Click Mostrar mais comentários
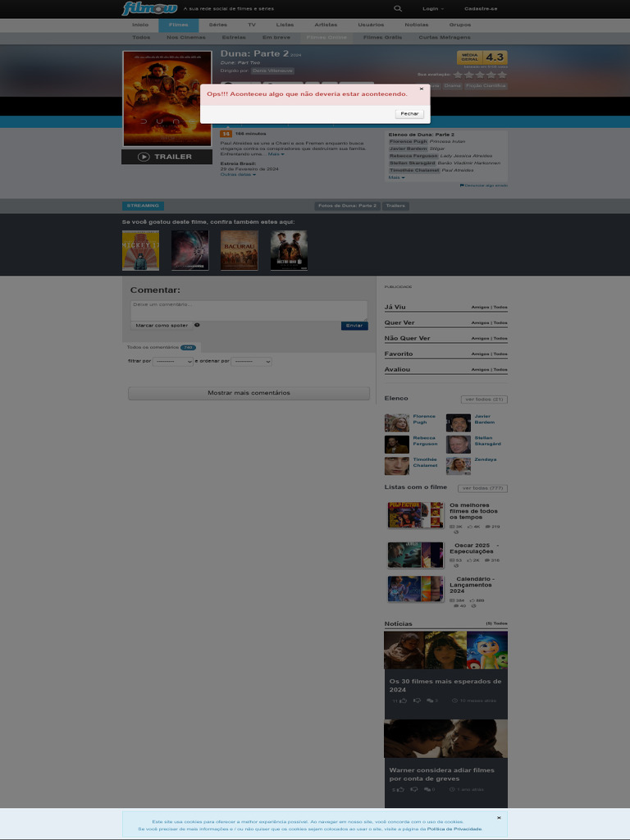 (x=249, y=393)
